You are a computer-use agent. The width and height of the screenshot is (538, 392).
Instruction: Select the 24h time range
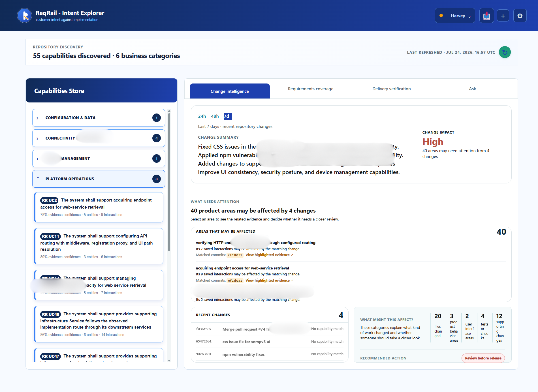pyautogui.click(x=202, y=116)
